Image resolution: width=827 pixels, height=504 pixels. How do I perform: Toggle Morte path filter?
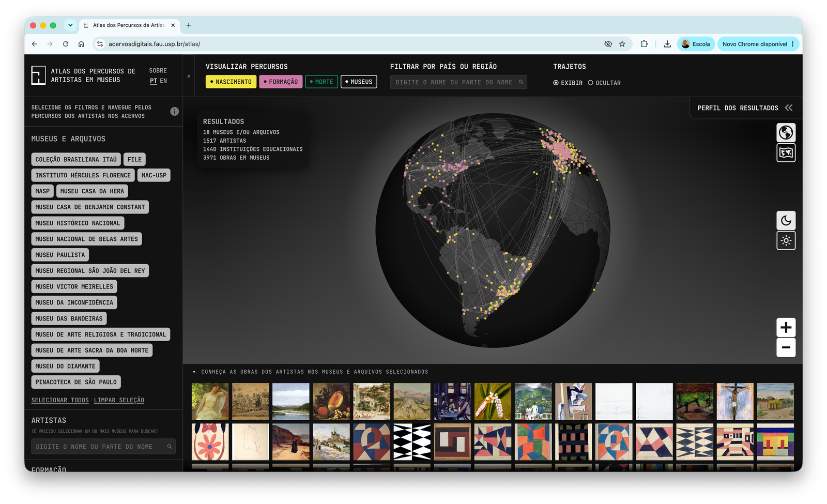click(321, 82)
